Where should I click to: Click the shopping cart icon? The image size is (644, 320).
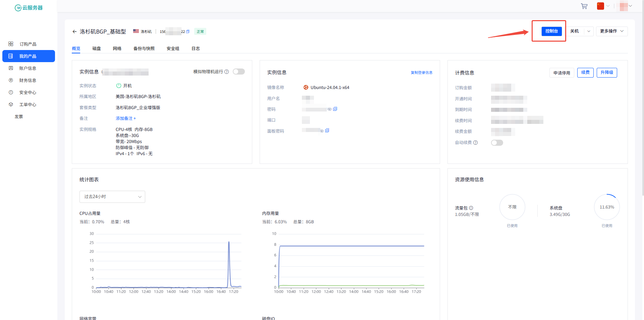pos(584,6)
